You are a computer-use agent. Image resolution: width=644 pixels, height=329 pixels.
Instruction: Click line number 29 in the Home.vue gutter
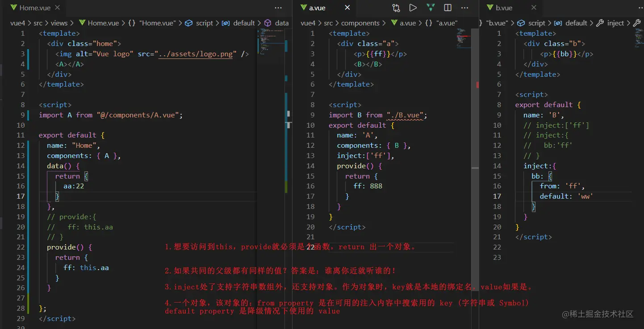(21, 318)
